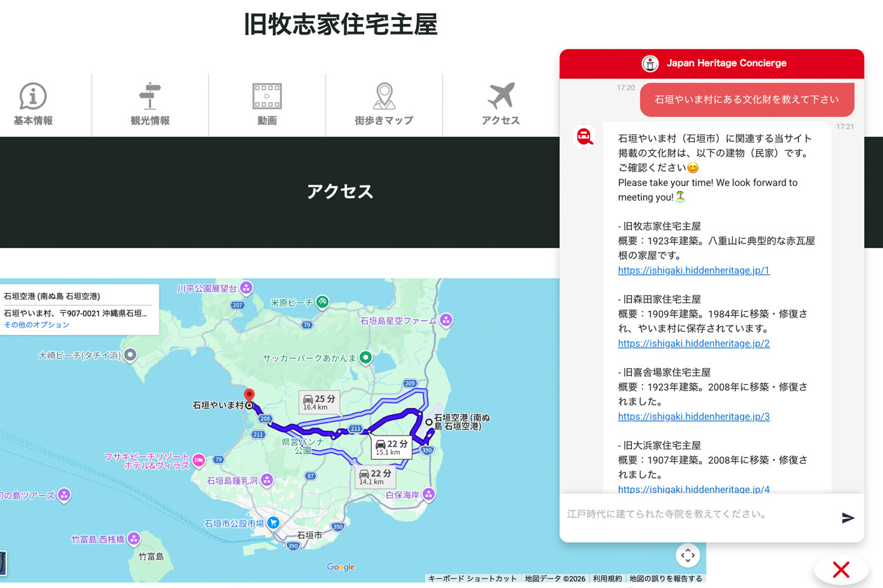Open the ishigaki.hiddenheritage.jp/3 link
883x588 pixels.
[693, 416]
